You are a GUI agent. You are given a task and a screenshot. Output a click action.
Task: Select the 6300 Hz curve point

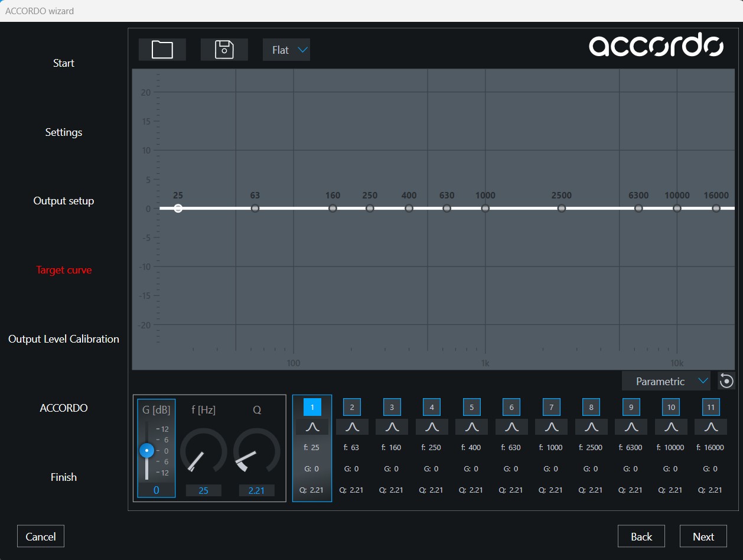point(638,208)
